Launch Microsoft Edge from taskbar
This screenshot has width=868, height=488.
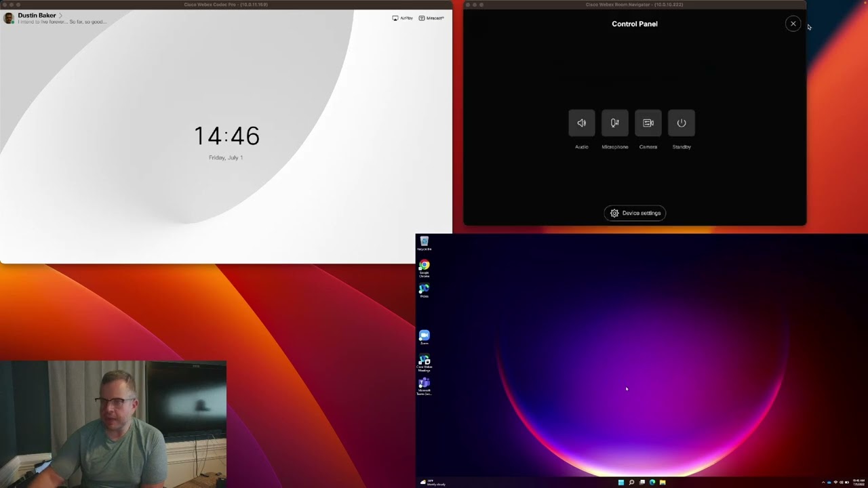[x=652, y=483]
